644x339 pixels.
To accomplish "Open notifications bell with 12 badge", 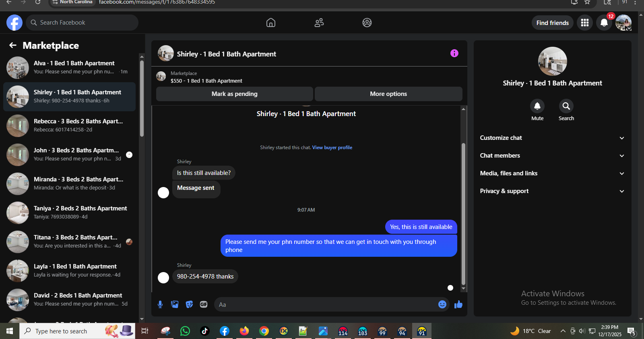I will tap(604, 23).
